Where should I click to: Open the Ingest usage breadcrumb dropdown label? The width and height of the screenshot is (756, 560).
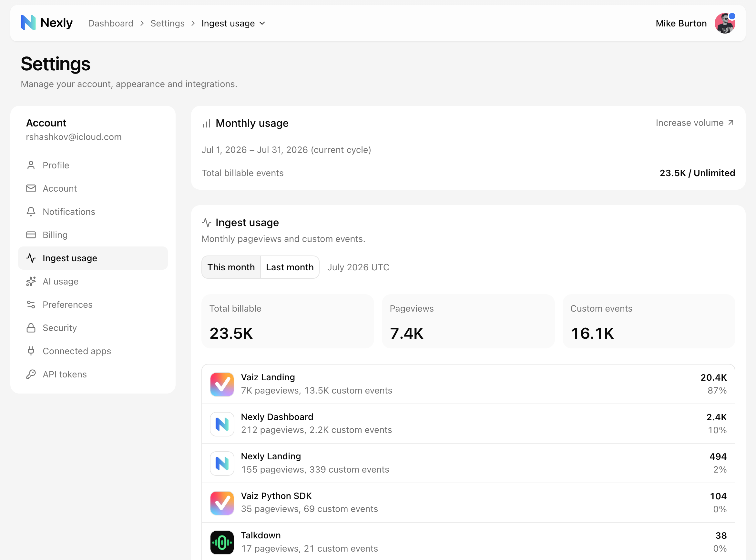pyautogui.click(x=228, y=24)
